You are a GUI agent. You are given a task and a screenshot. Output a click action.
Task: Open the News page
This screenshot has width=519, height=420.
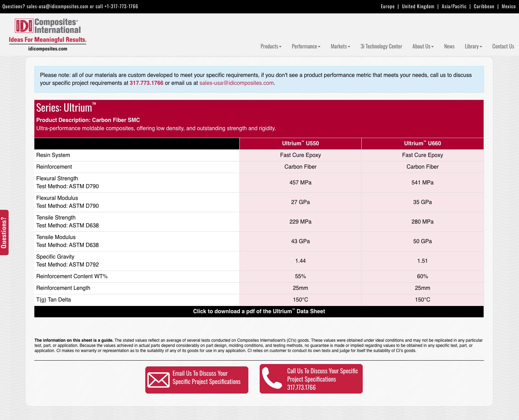[x=449, y=46]
